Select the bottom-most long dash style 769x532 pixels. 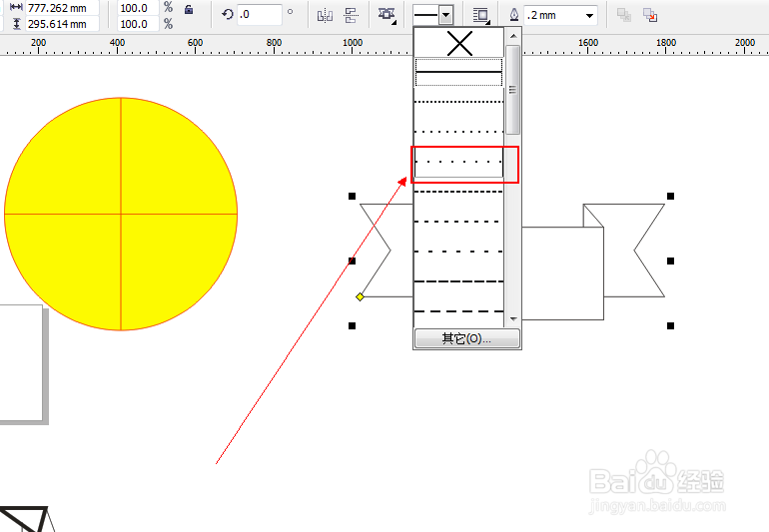pos(459,311)
